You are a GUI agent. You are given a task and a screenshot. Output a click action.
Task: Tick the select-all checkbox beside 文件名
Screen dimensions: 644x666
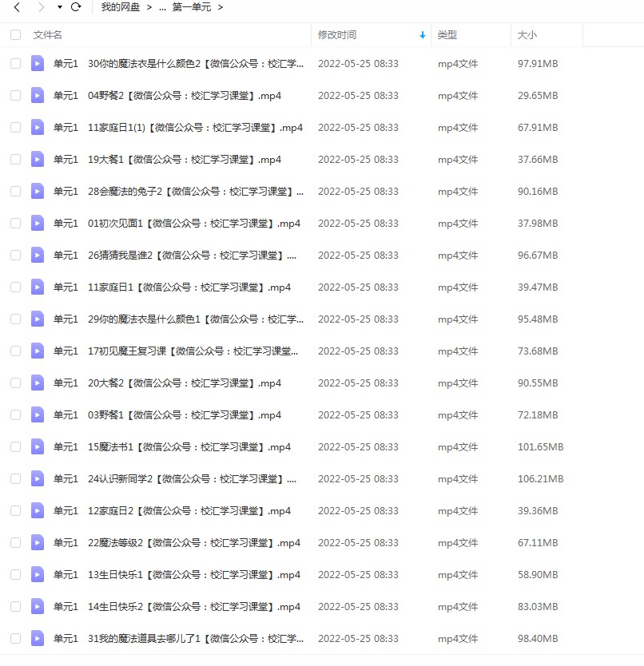click(16, 35)
